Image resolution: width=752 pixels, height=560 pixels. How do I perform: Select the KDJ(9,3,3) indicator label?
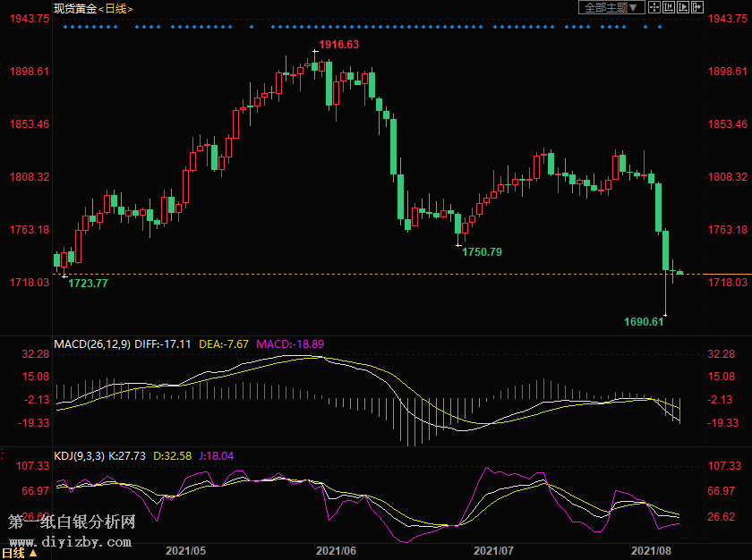pyautogui.click(x=80, y=455)
